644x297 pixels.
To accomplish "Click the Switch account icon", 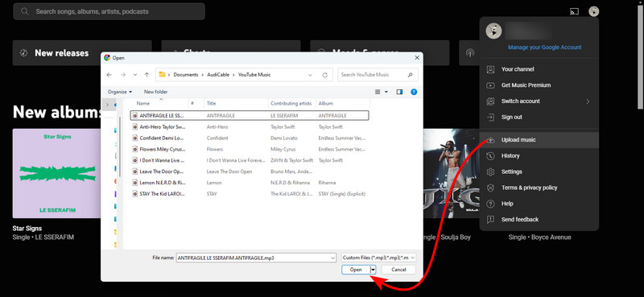I will tap(490, 101).
